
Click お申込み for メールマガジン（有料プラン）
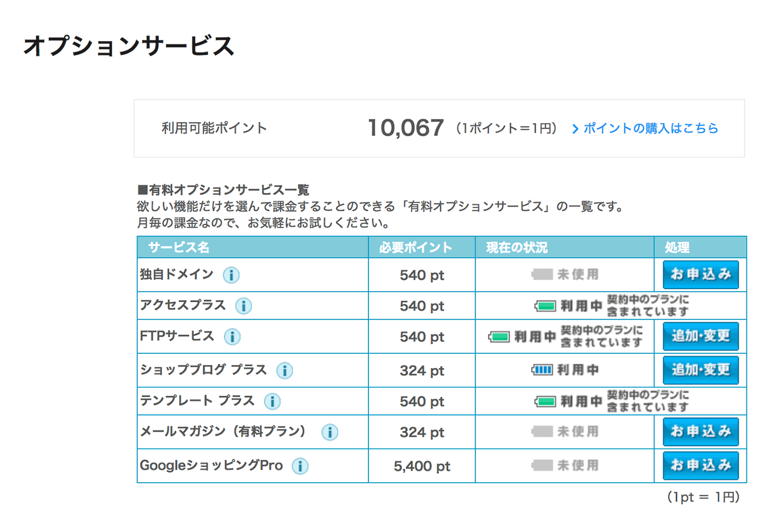(700, 432)
